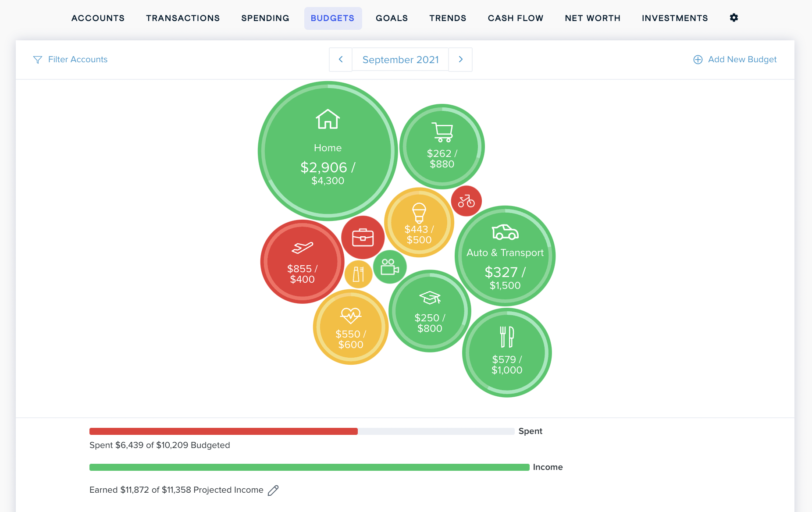Open the Cash Flow tab
812x512 pixels.
[x=515, y=18]
